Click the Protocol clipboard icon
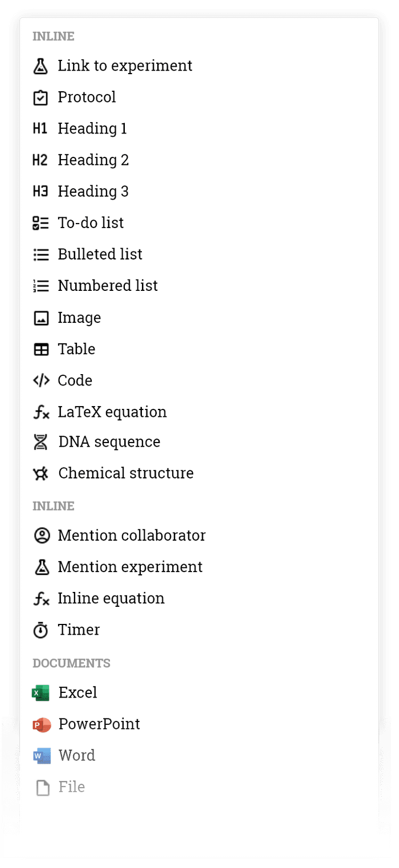The width and height of the screenshot is (399, 868). pos(40,98)
